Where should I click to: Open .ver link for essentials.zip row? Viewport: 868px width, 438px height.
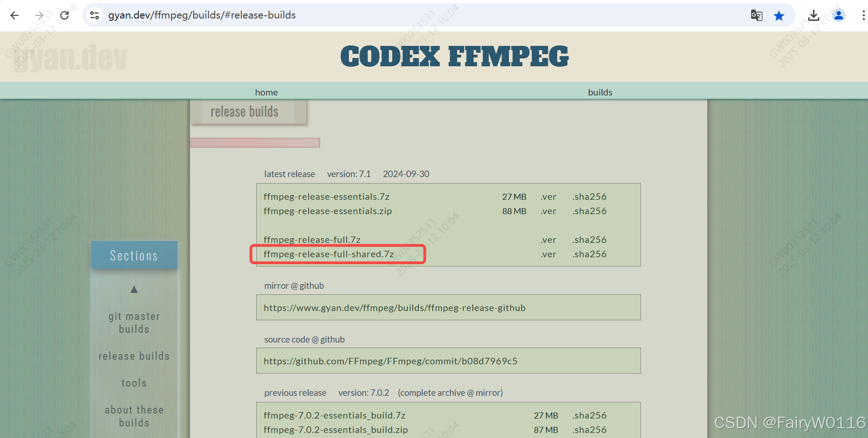(x=548, y=211)
